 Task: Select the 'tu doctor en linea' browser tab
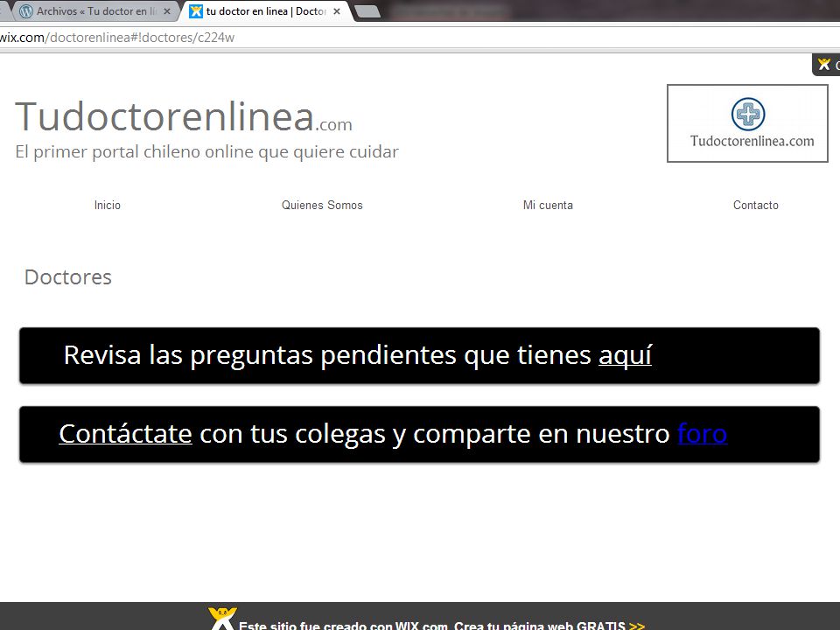point(266,11)
